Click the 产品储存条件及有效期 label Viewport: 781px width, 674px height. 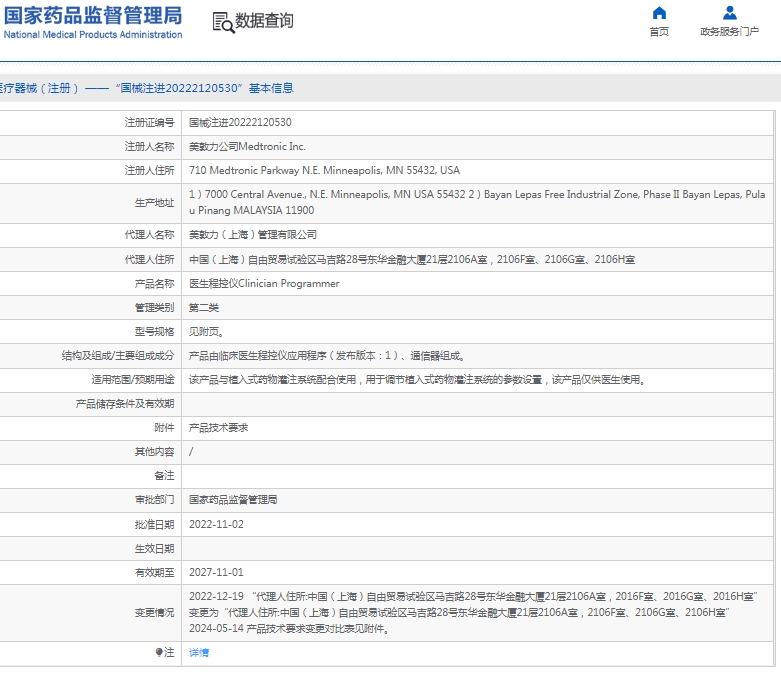tap(125, 404)
